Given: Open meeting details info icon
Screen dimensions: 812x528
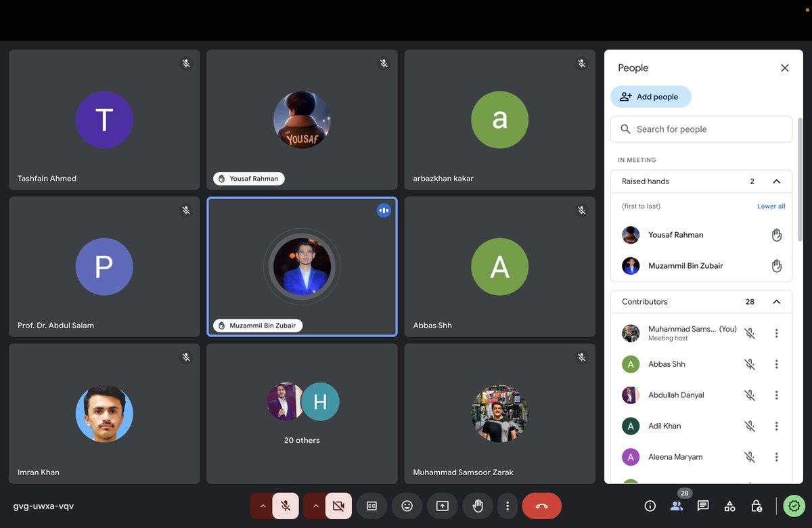Looking at the screenshot, I should 650,506.
